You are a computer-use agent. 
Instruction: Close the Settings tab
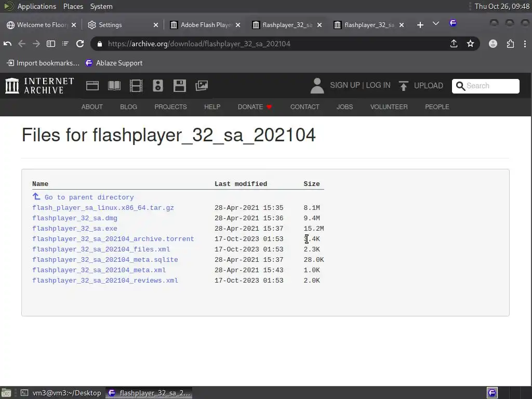point(156,25)
